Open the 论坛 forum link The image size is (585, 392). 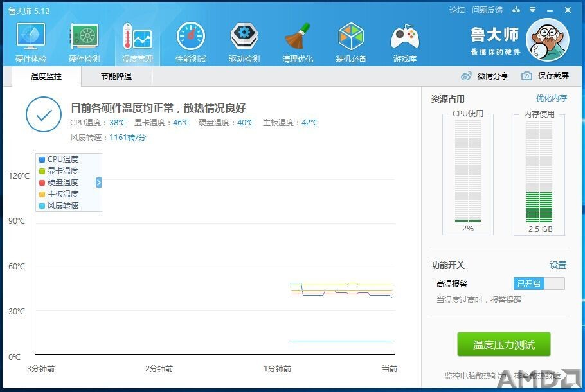(456, 10)
